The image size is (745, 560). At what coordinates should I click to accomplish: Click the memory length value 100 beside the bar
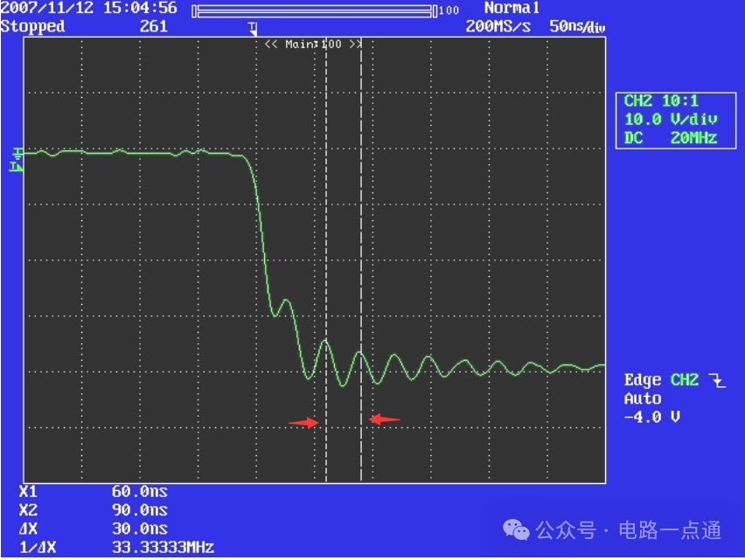coord(449,10)
